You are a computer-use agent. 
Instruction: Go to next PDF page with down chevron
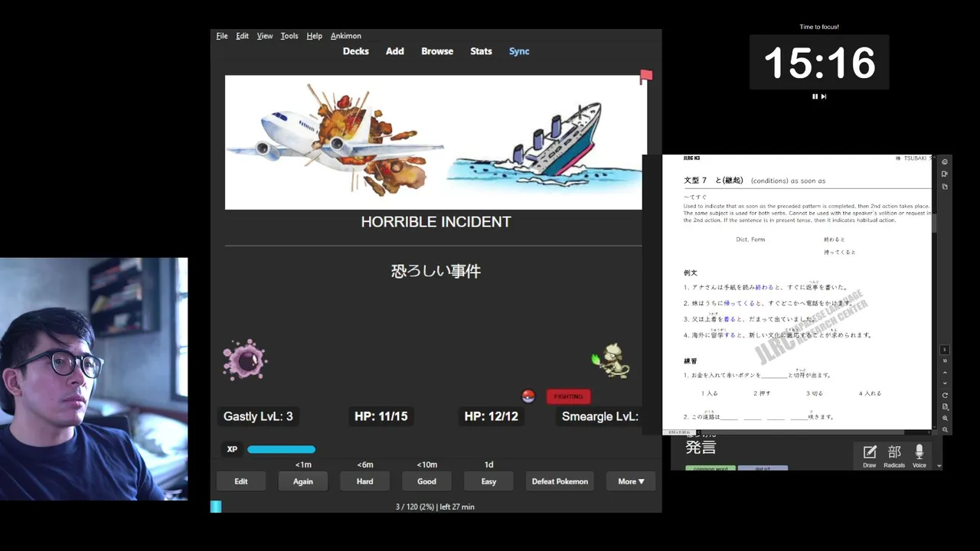(945, 383)
